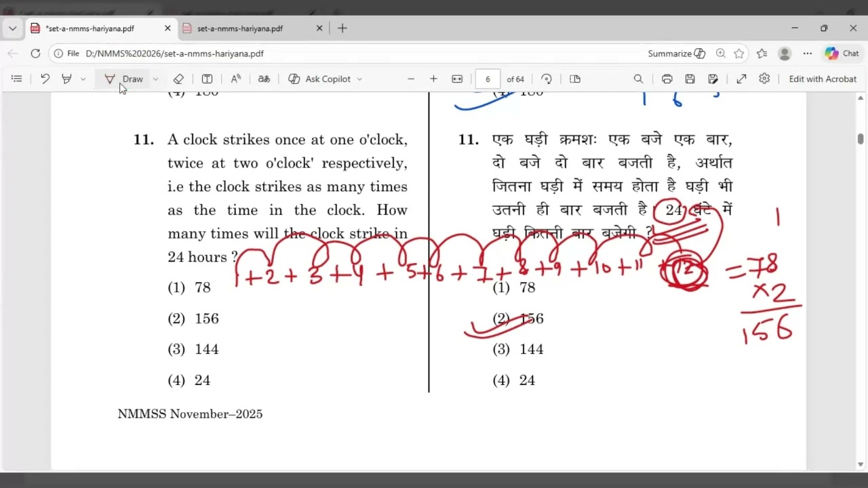Click the Save as icon
The image size is (868, 488).
tap(713, 79)
